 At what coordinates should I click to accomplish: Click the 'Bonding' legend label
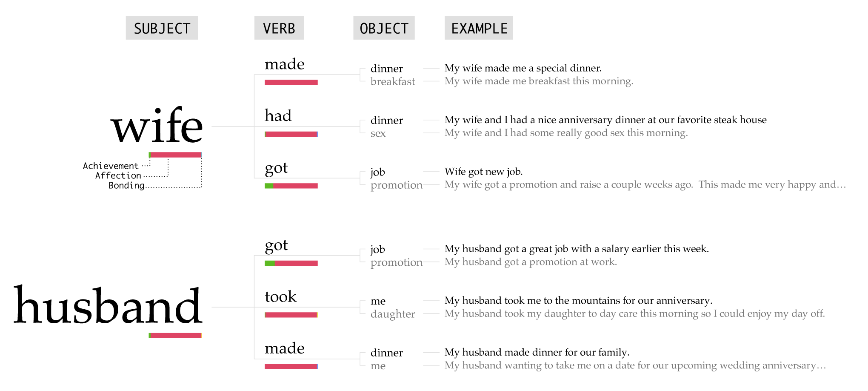[x=126, y=185]
